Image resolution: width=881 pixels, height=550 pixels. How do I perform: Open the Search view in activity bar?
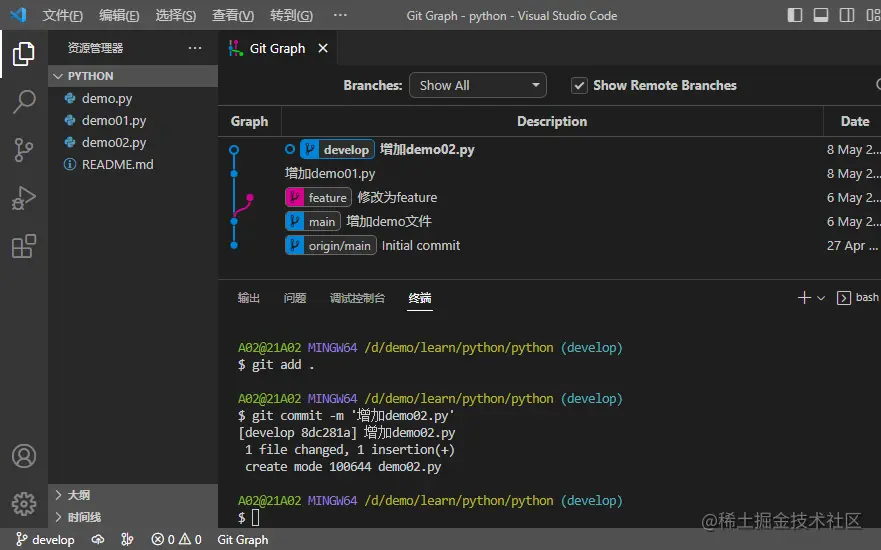pyautogui.click(x=24, y=102)
